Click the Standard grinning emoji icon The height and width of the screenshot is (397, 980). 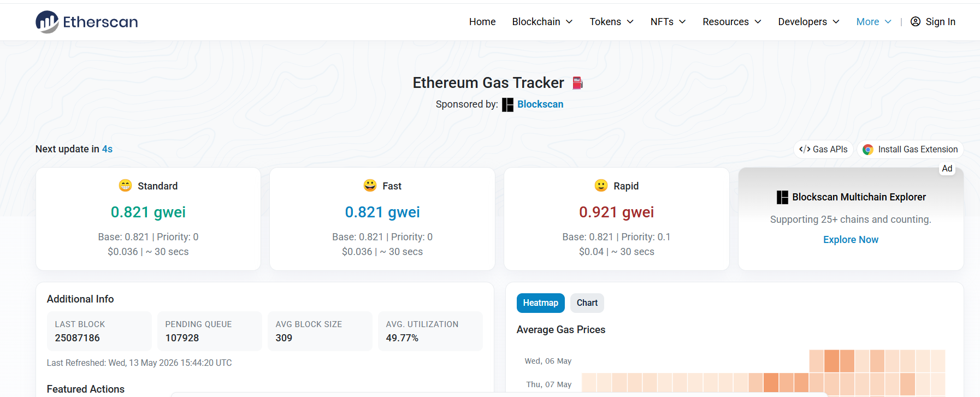(x=125, y=186)
